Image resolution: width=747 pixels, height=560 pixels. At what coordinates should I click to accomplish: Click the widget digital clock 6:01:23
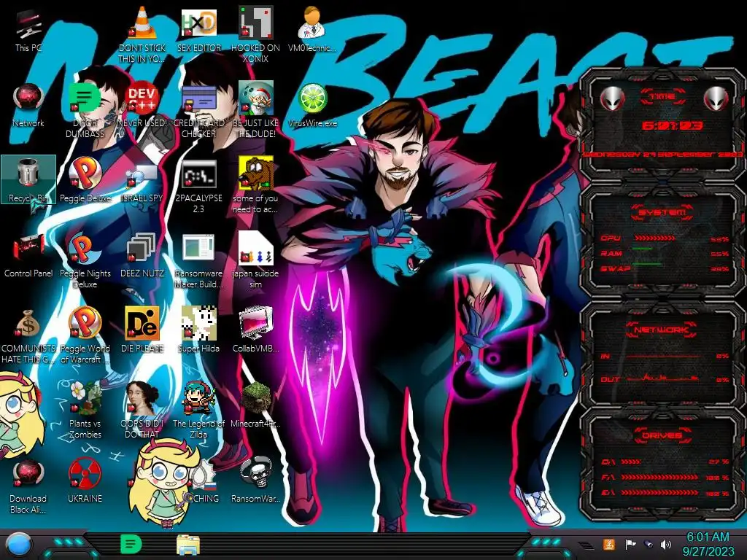(672, 125)
